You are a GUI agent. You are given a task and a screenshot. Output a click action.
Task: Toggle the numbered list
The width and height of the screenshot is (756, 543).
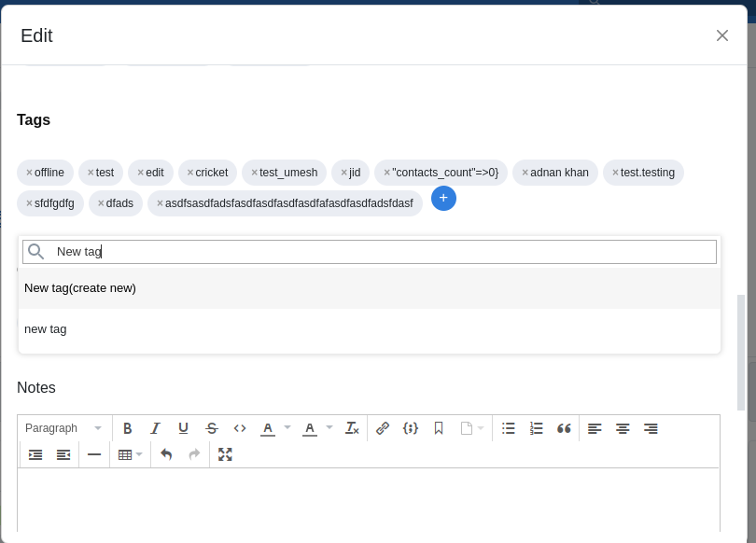(x=536, y=428)
